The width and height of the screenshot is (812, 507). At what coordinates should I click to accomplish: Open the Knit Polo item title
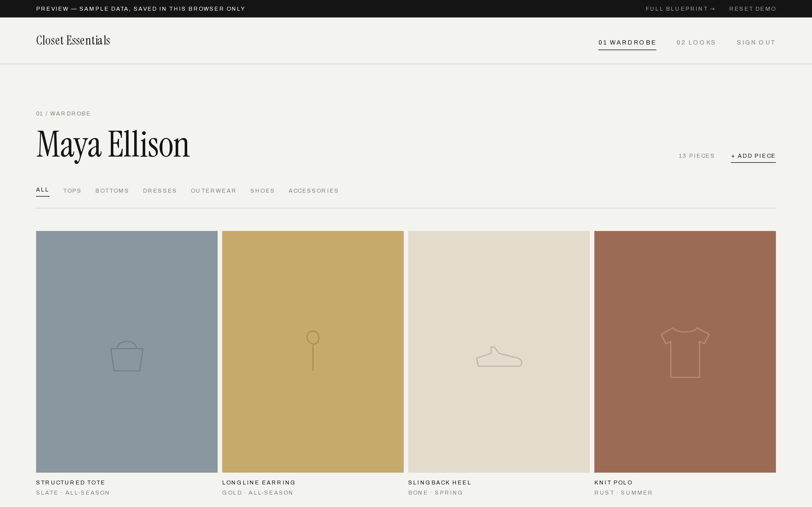coord(613,482)
